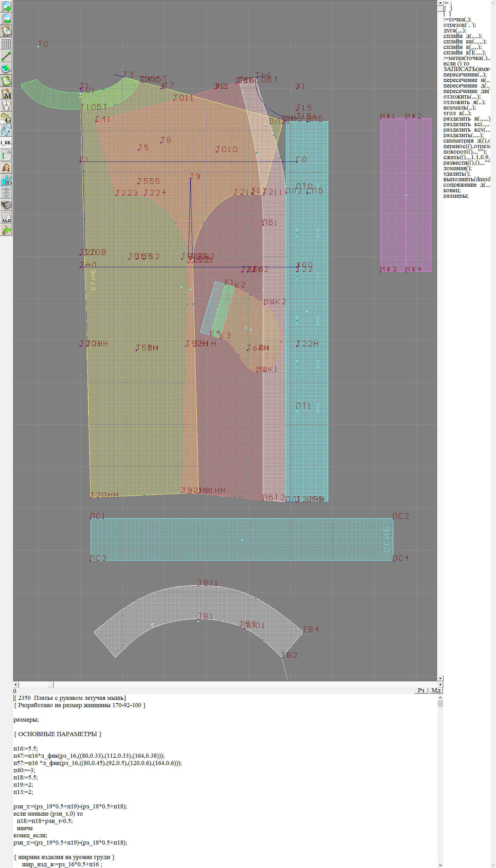Open the 3D view tool
The image size is (496, 868).
(6, 180)
